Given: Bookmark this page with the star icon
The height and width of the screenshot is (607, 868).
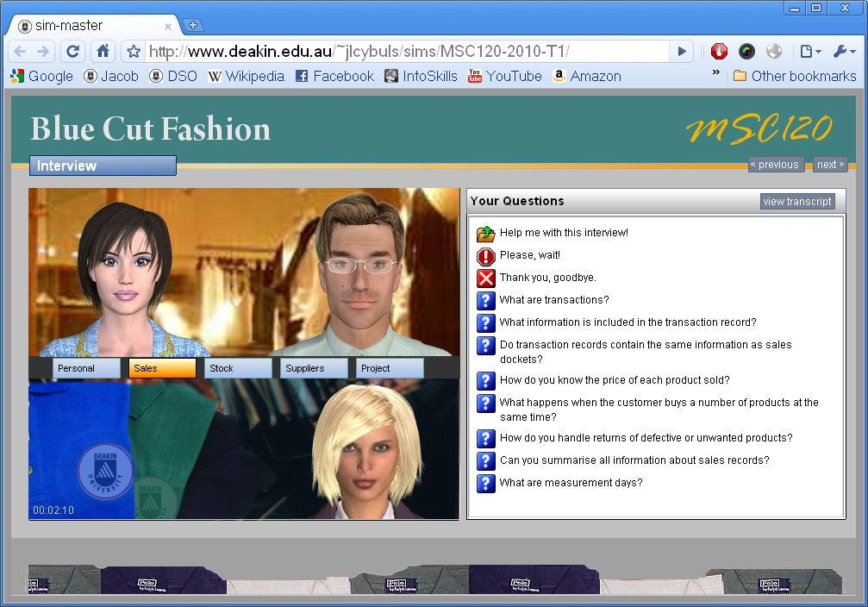Looking at the screenshot, I should (x=134, y=52).
